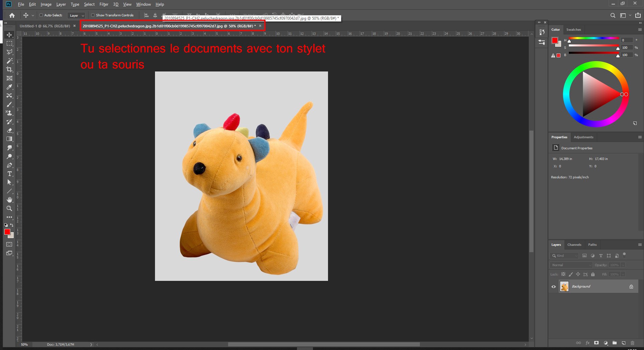Click the Home icon in options bar
The image size is (644, 350).
[12, 15]
